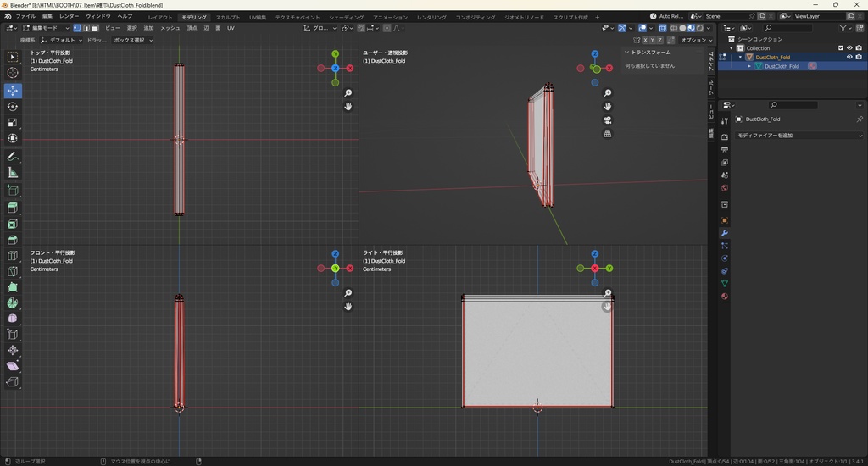868x466 pixels.
Task: Click zoom magnifier in top-left viewport
Action: pyautogui.click(x=348, y=93)
